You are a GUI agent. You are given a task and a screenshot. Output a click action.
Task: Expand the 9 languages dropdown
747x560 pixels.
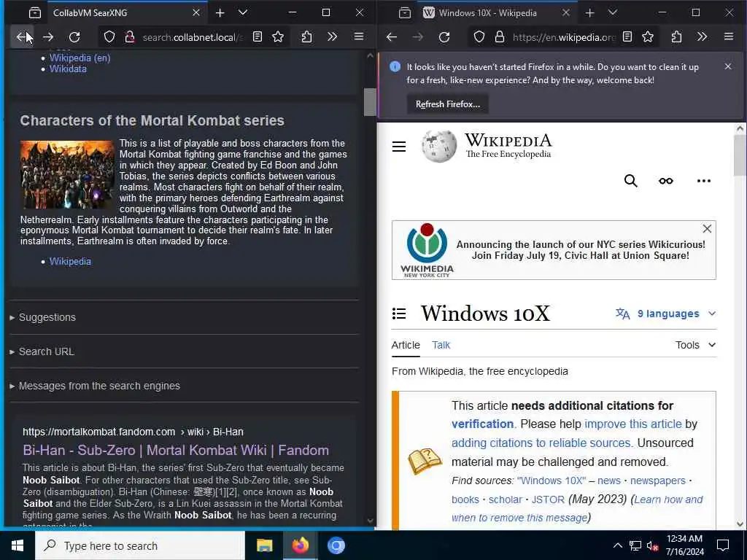coord(665,314)
